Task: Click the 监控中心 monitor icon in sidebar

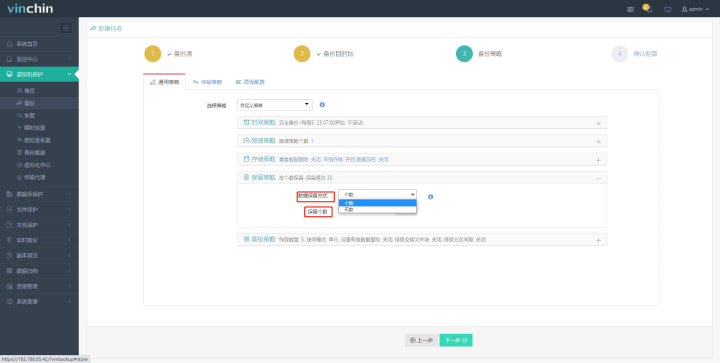Action: point(10,59)
